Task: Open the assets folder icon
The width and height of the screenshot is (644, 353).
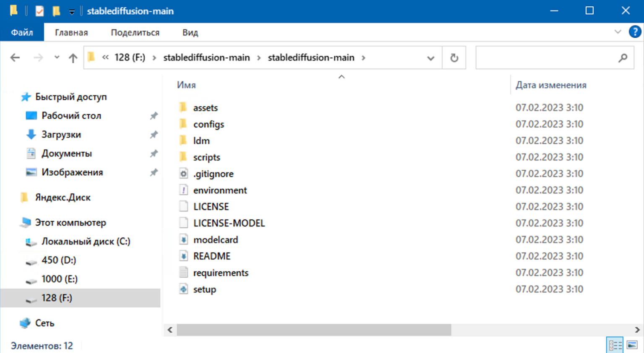Action: (183, 108)
